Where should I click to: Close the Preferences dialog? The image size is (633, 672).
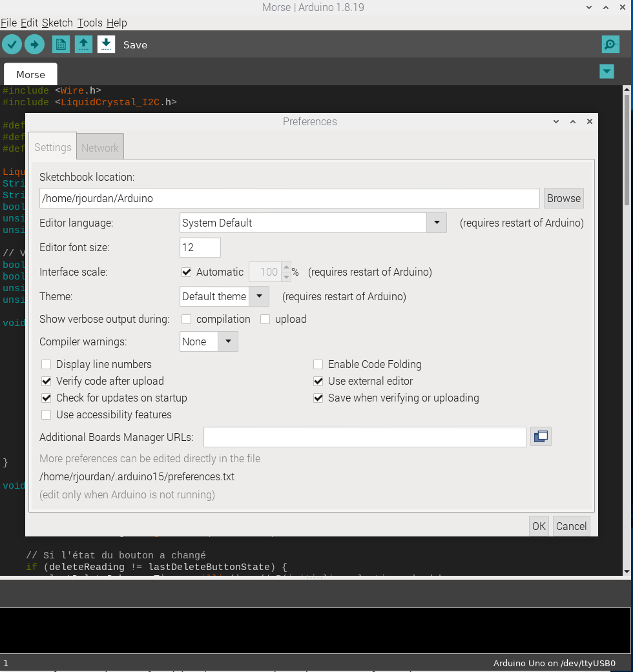(x=590, y=122)
